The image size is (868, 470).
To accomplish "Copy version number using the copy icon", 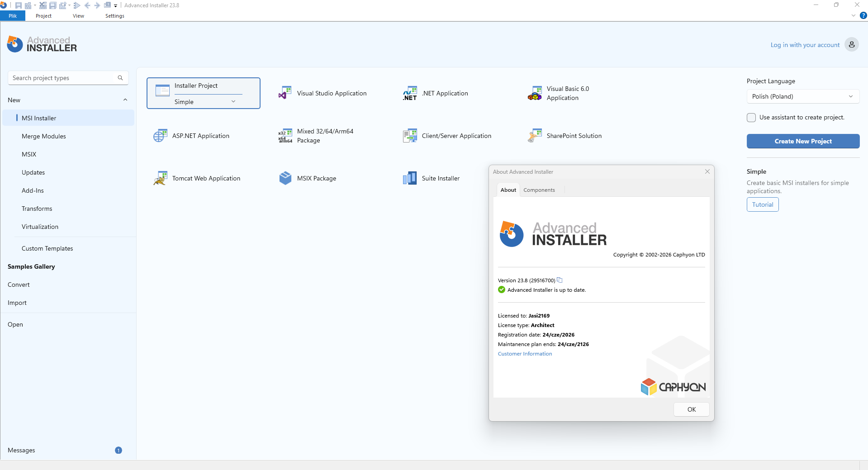I will [560, 280].
